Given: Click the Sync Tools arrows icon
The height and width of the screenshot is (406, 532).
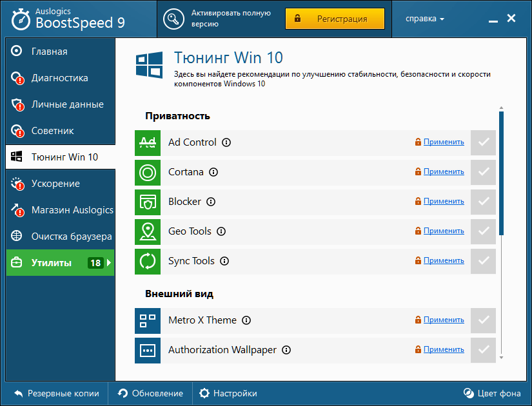Looking at the screenshot, I should (148, 261).
